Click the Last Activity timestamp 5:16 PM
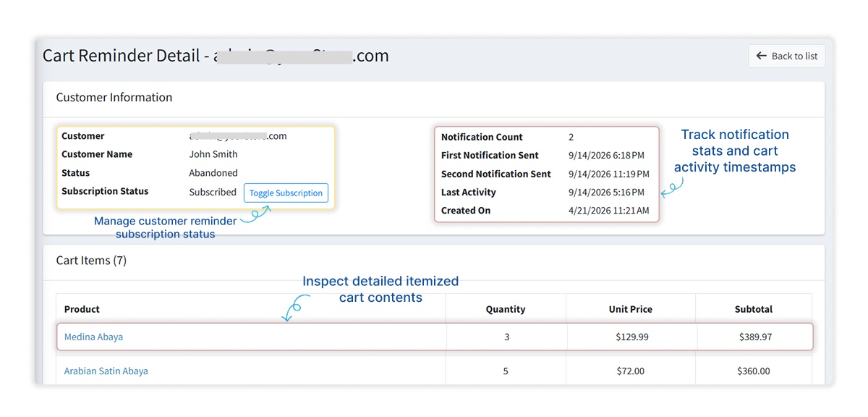The width and height of the screenshot is (868, 417). 606,193
